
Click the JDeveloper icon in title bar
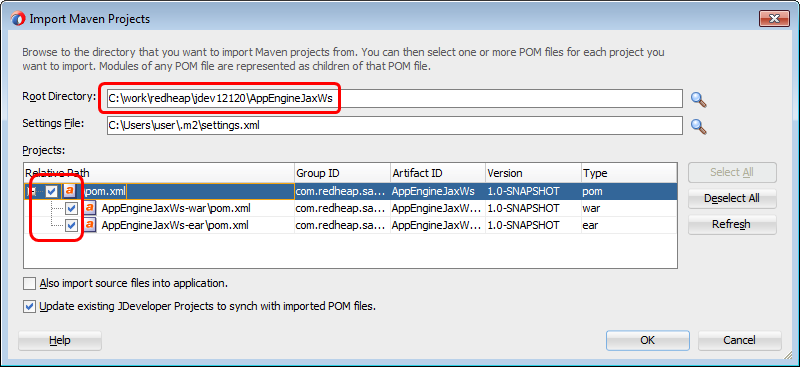19,19
